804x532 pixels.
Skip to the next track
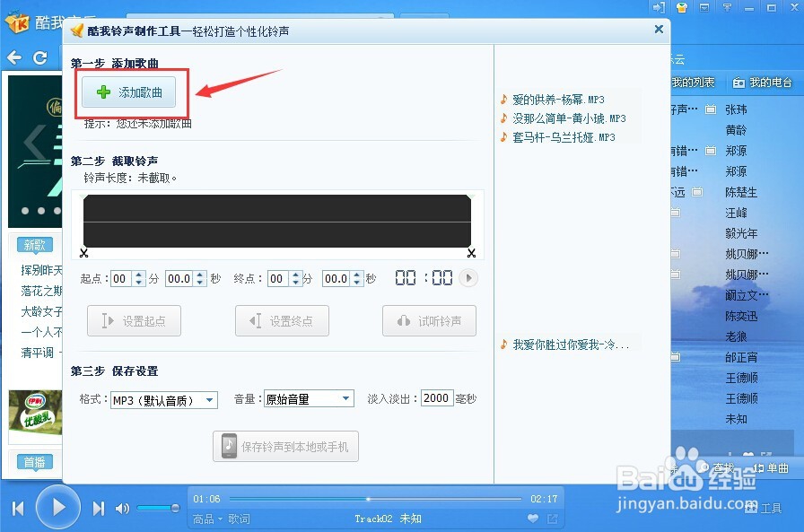click(x=98, y=506)
